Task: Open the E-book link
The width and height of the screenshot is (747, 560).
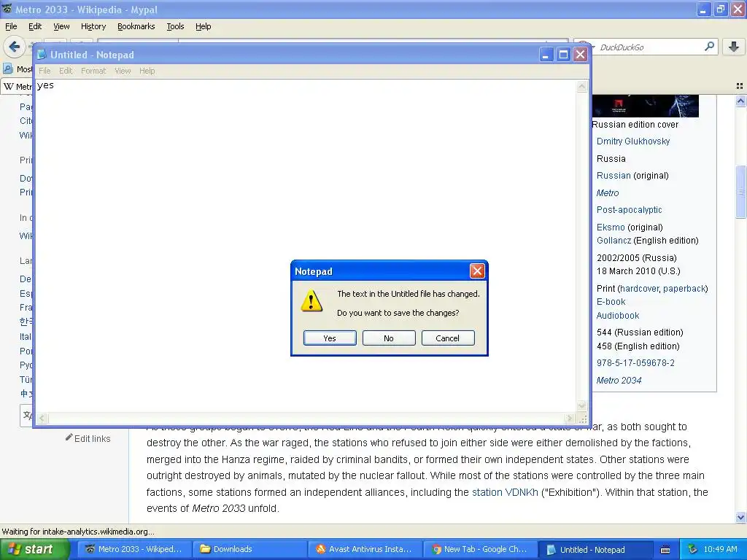Action: 611,301
